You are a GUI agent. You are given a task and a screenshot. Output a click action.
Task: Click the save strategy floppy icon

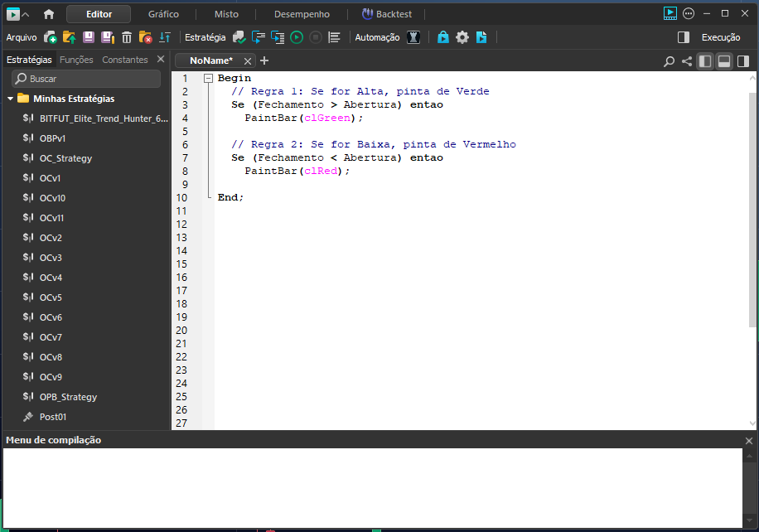tap(89, 37)
